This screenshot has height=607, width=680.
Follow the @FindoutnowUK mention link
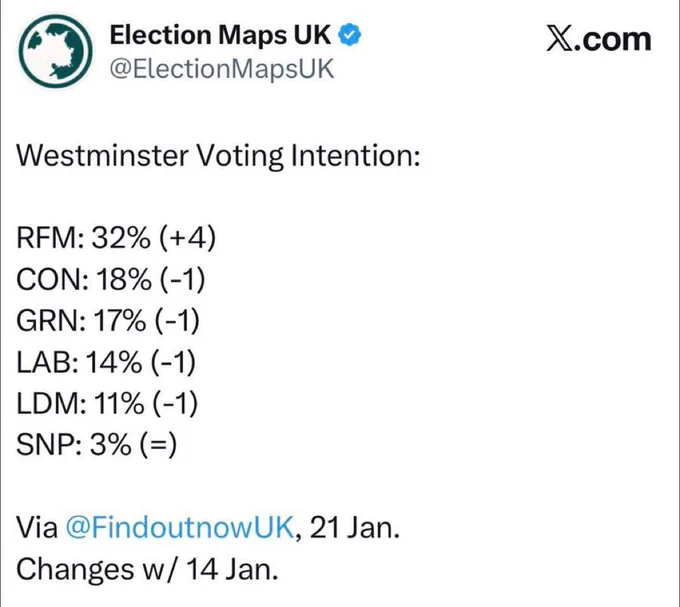[180, 528]
